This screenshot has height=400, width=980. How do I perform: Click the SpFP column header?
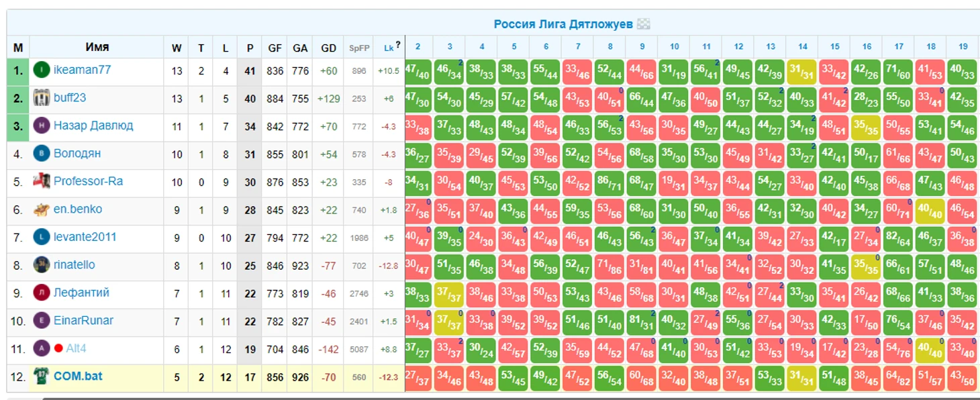click(x=359, y=48)
